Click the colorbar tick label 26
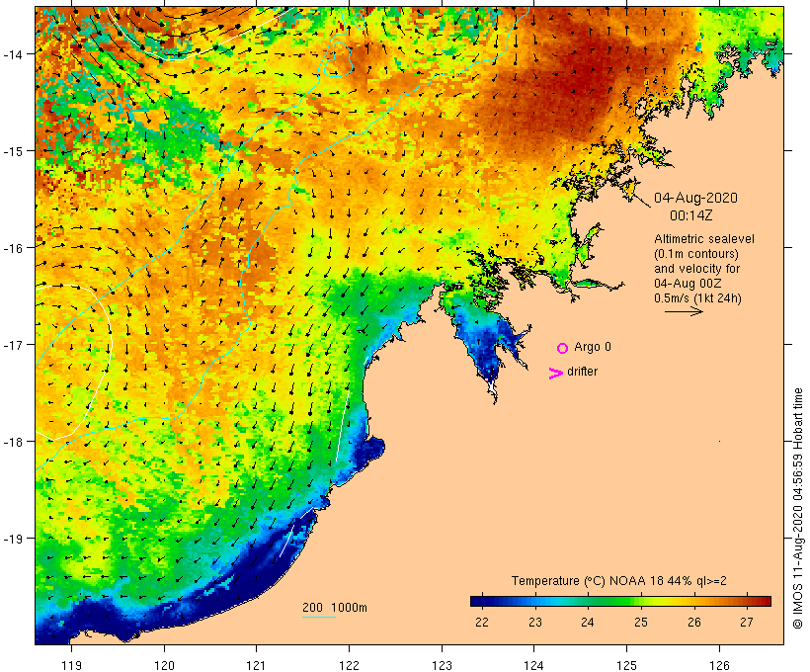The height and width of the screenshot is (672, 810). click(693, 622)
